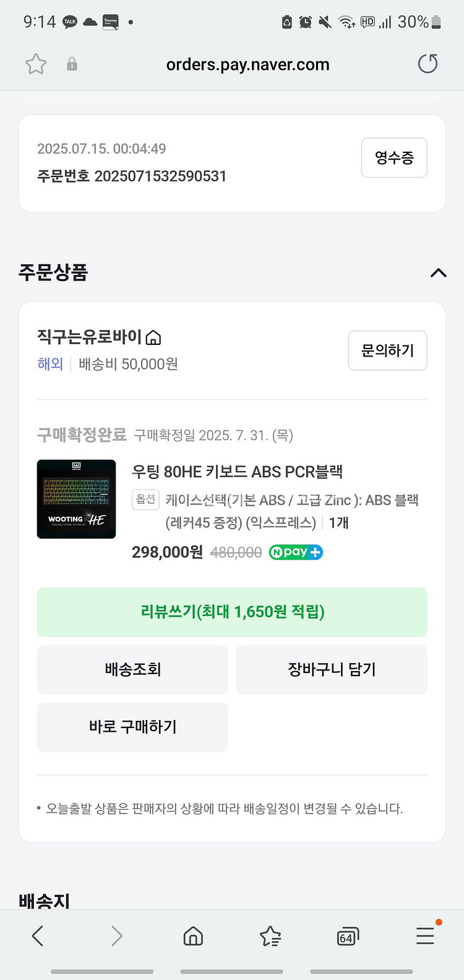Open the tab switcher showing 64 tabs
464x980 pixels.
pyautogui.click(x=348, y=937)
